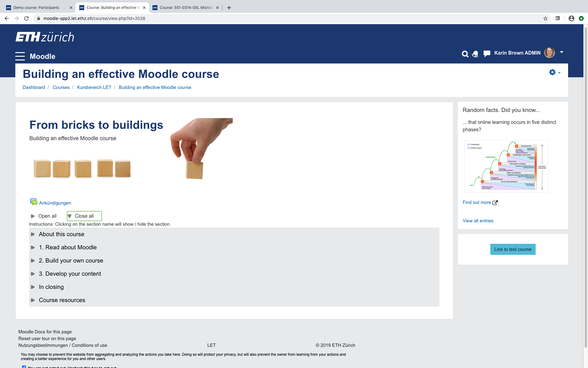588x368 pixels.
Task: Click the browser forward arrow
Action: pos(17,18)
